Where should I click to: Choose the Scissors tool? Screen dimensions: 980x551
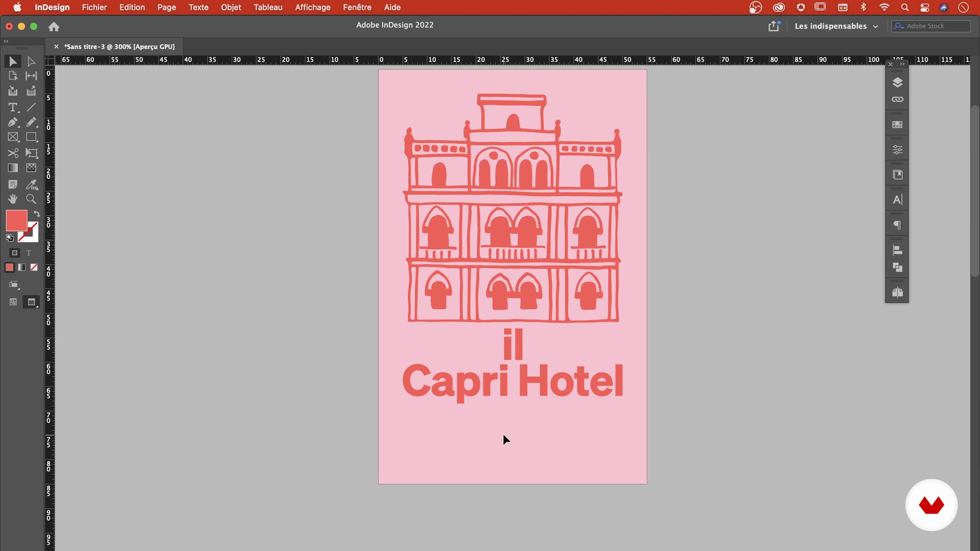13,153
